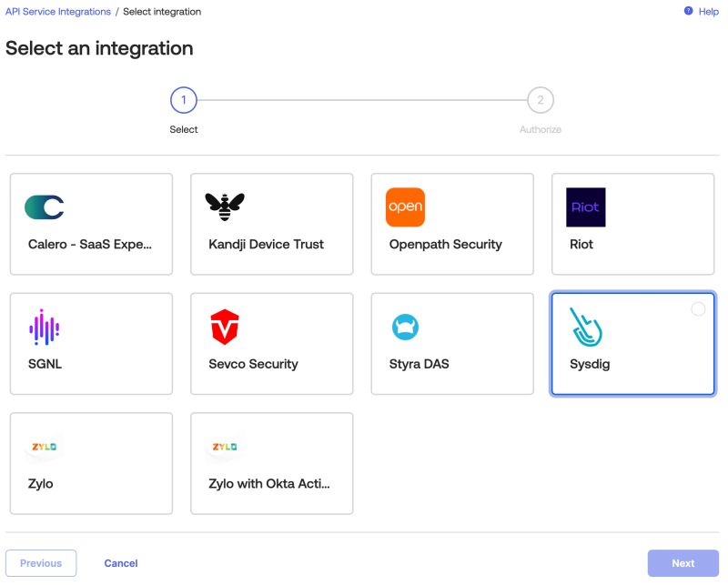This screenshot has height=585, width=728.
Task: Select the Kandji Device Trust integration card
Action: [x=271, y=224]
